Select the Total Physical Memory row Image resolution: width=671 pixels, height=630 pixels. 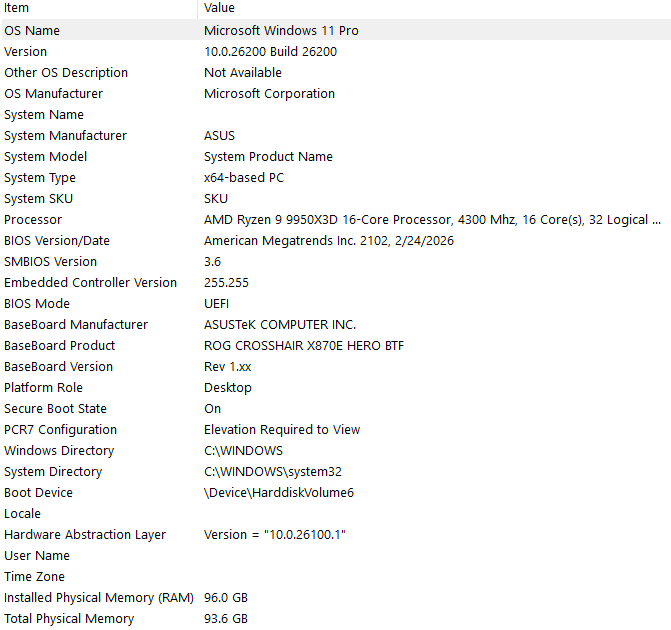[336, 618]
